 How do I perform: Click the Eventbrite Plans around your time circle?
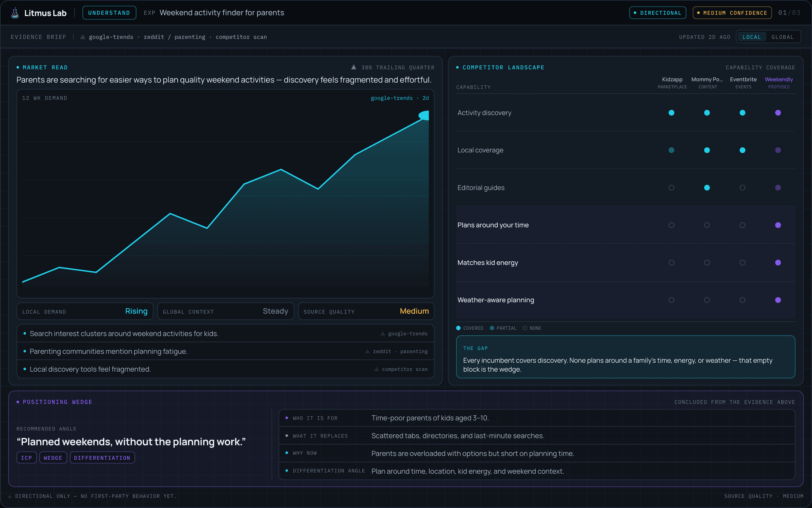(742, 225)
